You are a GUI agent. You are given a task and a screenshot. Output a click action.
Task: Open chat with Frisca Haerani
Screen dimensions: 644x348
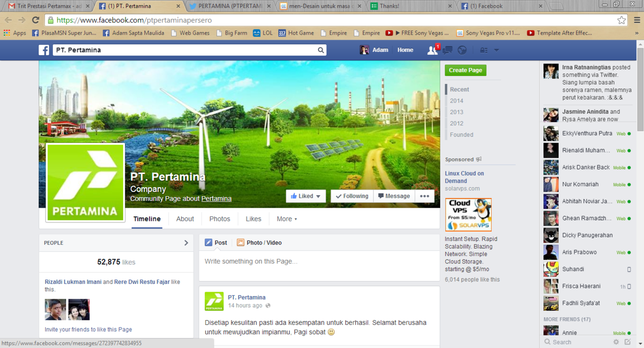coord(587,286)
